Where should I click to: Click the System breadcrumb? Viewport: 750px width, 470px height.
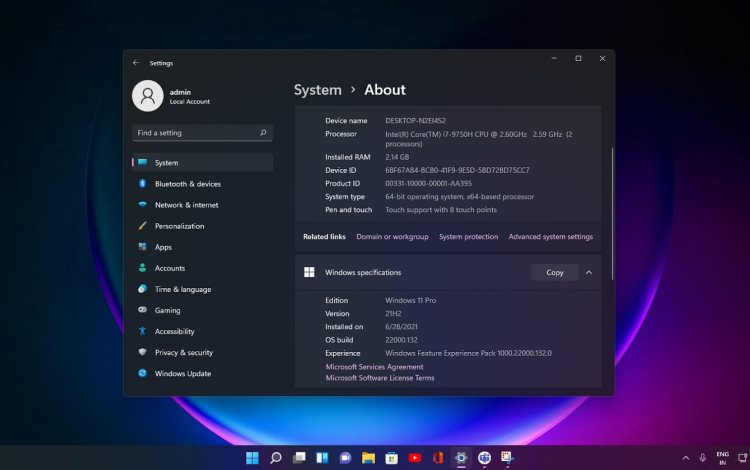[317, 90]
